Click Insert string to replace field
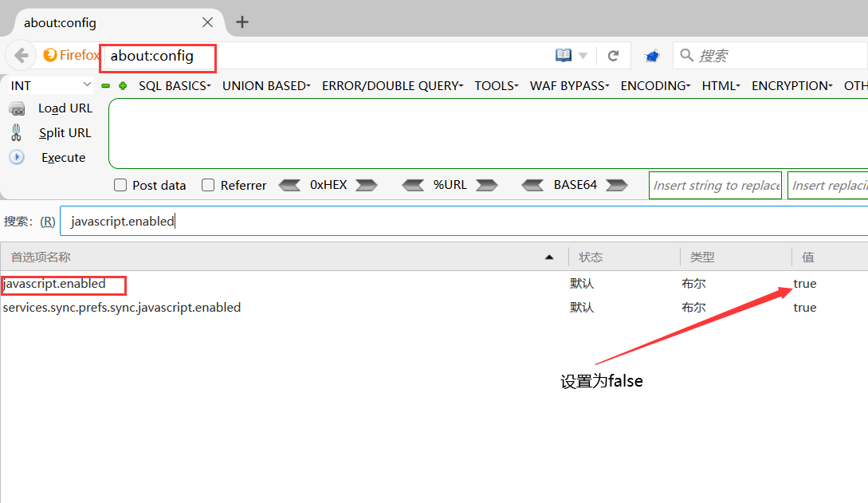Screen dimensions: 868x503 (x=715, y=186)
